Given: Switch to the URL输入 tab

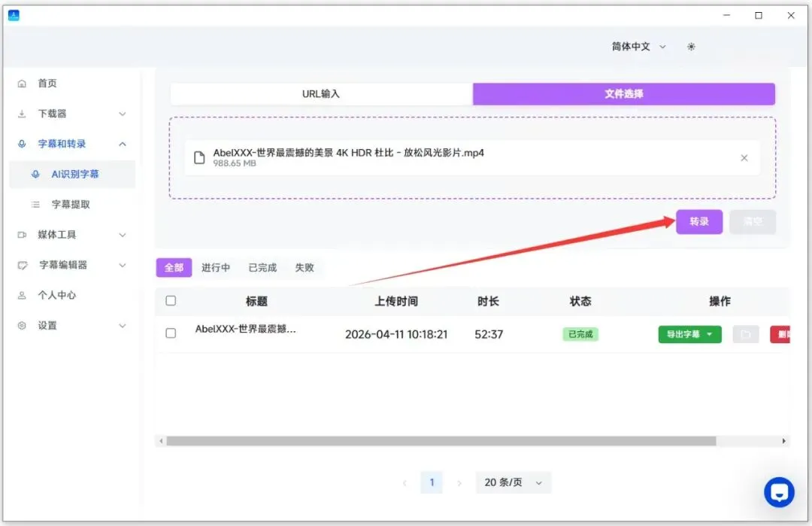Looking at the screenshot, I should coord(321,94).
